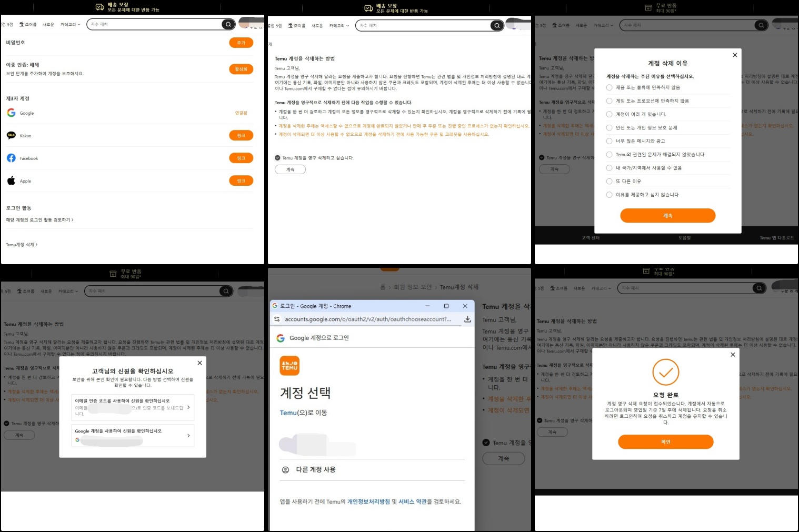Select reason 안전 또는 개인 정보 보호 문제

(x=610, y=127)
